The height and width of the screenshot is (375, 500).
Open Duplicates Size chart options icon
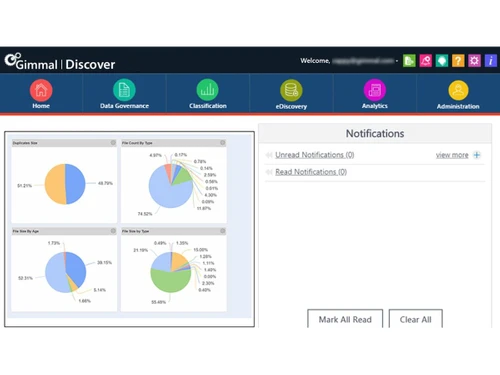tap(113, 143)
